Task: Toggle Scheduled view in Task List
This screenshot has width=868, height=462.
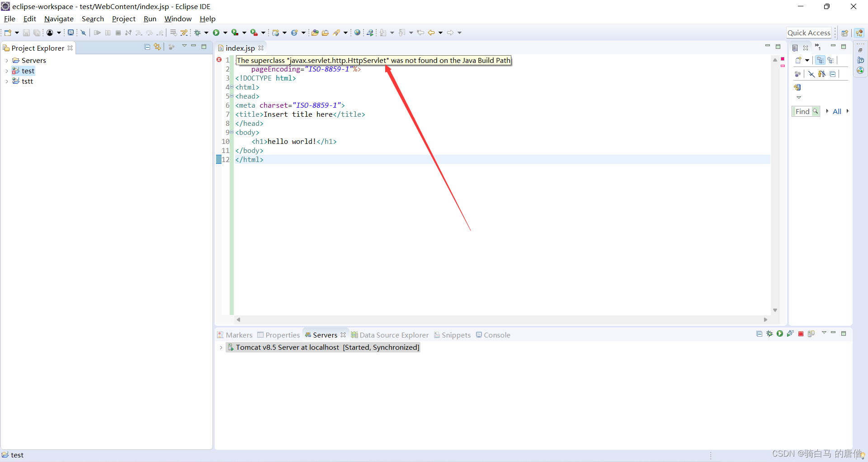Action: [x=831, y=60]
